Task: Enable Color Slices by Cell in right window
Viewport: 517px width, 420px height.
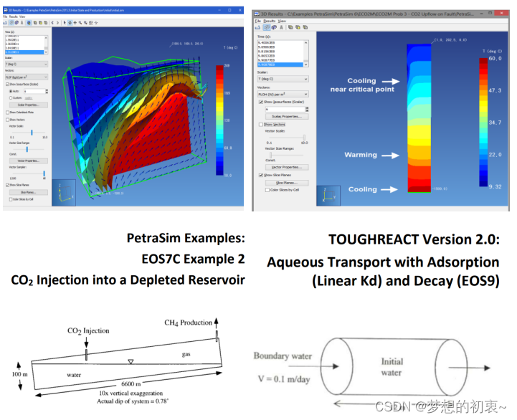Action: 267,190
